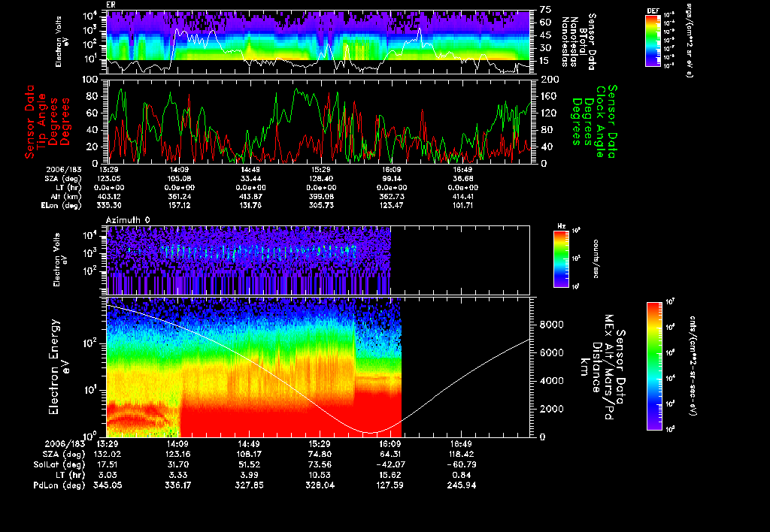
Task: Click the SolLat value 73.56
Action: [320, 464]
